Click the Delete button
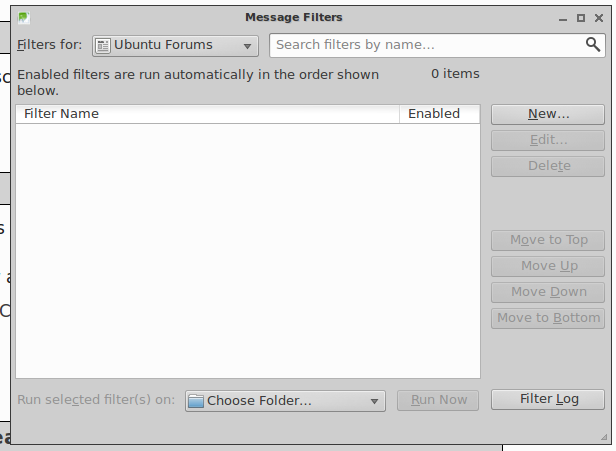 click(x=548, y=166)
